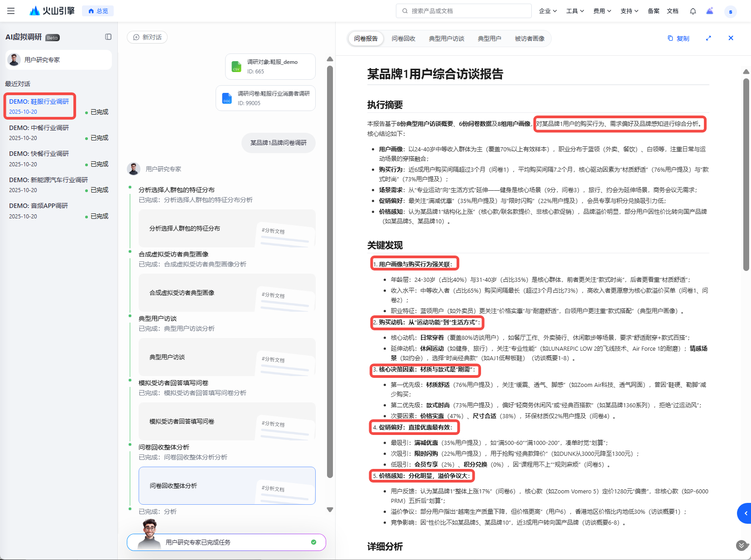Switch to the 典型用户访谈 tab
This screenshot has width=751, height=560.
447,39
